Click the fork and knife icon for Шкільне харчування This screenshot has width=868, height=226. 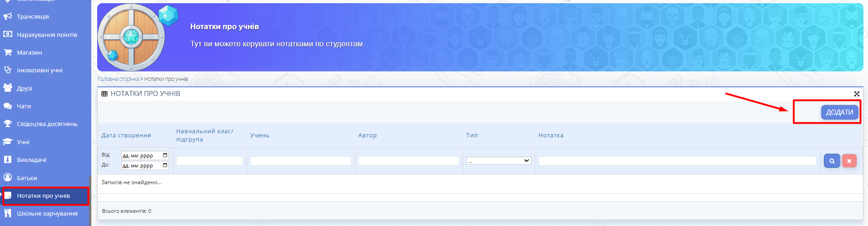pos(8,213)
